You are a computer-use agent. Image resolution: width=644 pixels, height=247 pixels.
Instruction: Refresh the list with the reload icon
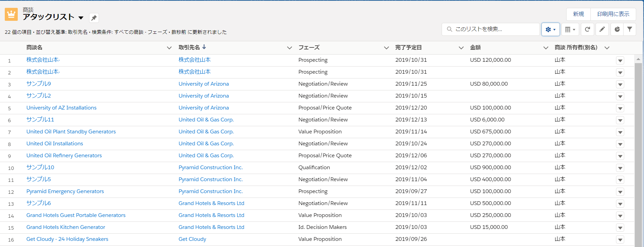pyautogui.click(x=587, y=29)
